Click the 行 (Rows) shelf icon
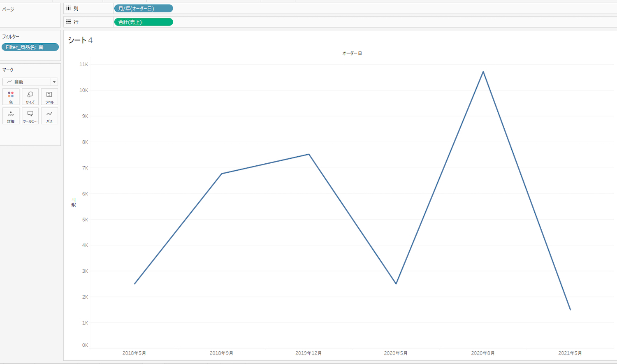 (69, 22)
